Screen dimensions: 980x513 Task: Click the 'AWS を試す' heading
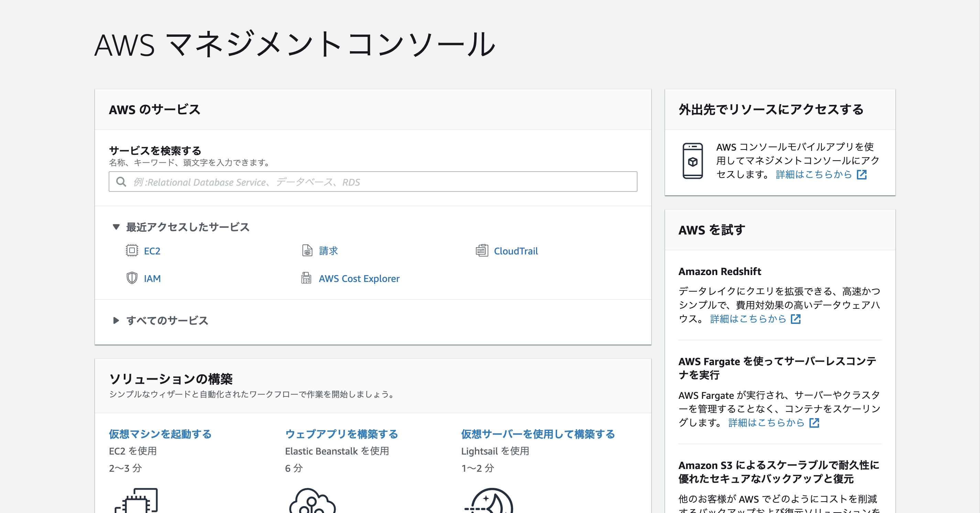pyautogui.click(x=712, y=230)
